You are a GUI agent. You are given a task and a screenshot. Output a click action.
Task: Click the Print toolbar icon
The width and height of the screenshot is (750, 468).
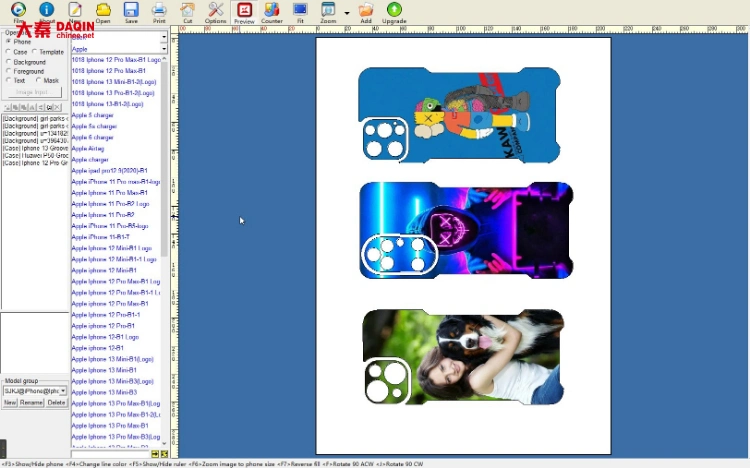pos(159,11)
